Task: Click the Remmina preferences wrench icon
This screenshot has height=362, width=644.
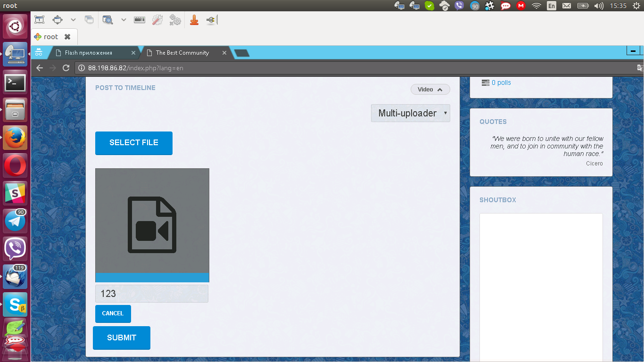Action: (x=157, y=20)
